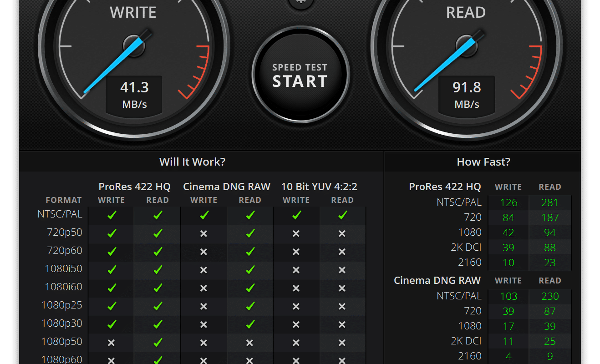Click the 1080p25 ProRes 422 HQ write checkmark
This screenshot has height=364, width=600.
[x=112, y=306]
